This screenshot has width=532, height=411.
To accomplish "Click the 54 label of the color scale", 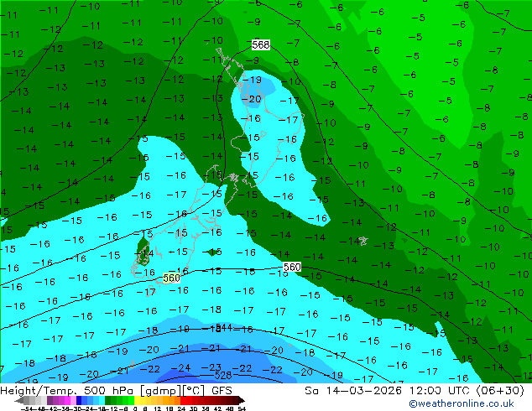I will pos(242,408).
